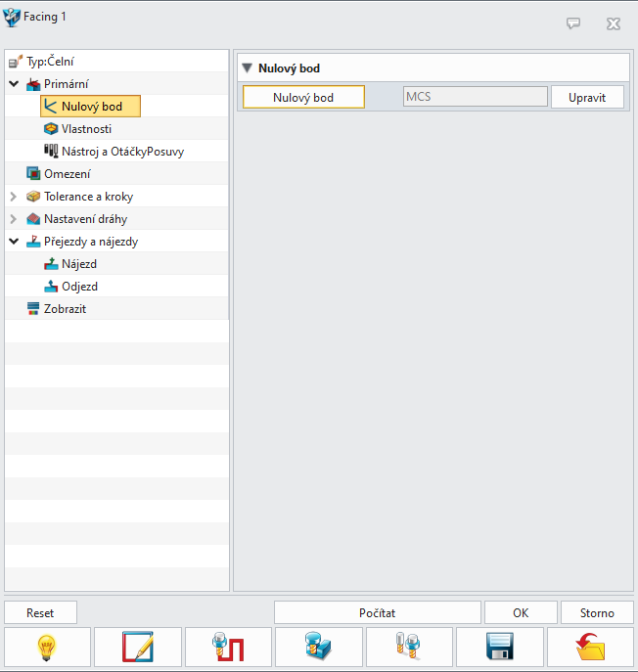
Task: Close the Facing 1 dialog
Action: click(614, 23)
